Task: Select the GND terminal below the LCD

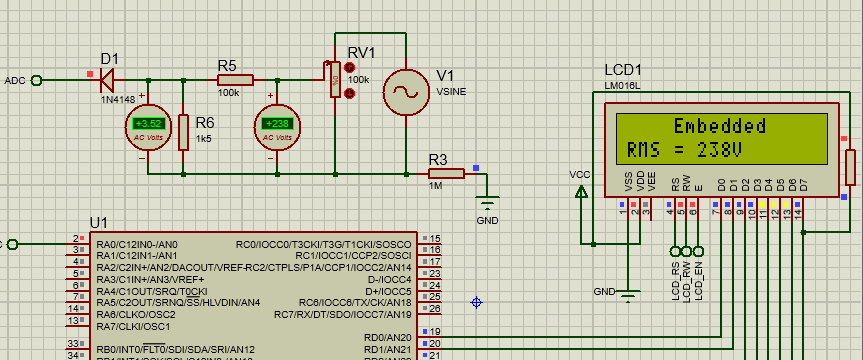Action: tap(627, 296)
